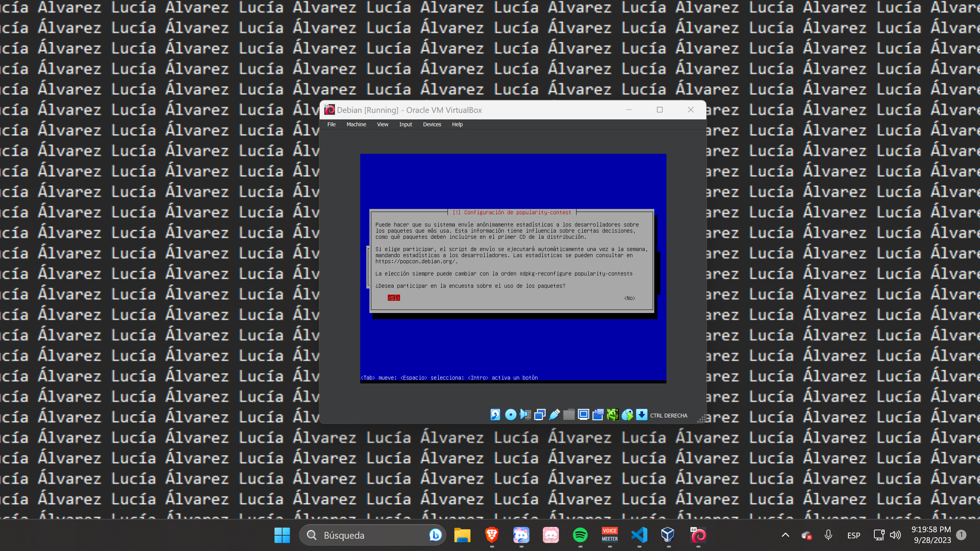980x551 pixels.
Task: Open the optical drives status icon
Action: click(510, 415)
